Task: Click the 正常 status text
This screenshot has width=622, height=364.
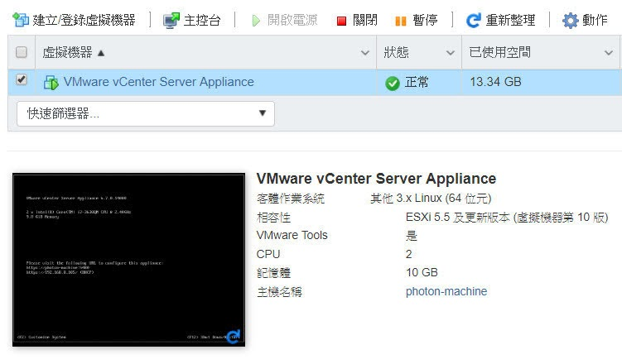Action: [417, 82]
